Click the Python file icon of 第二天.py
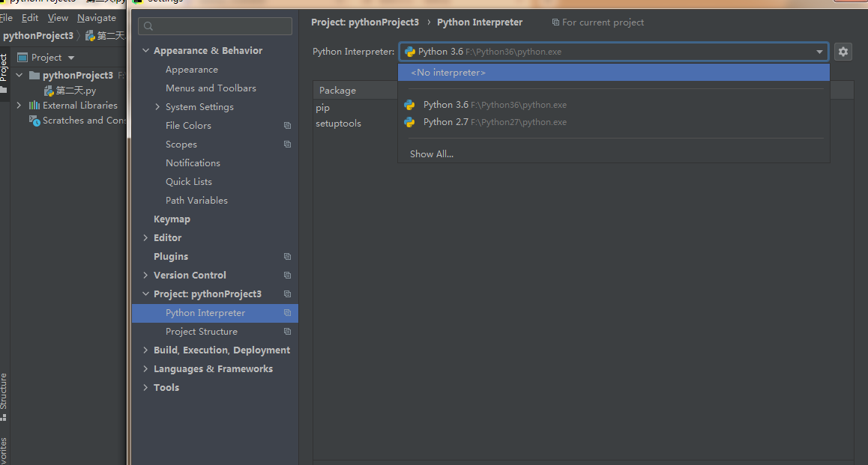Screen dimensions: 868x465 point(49,91)
